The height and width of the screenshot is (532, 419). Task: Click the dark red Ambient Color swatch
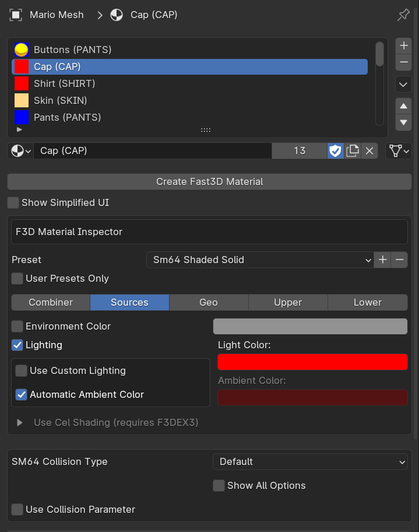pos(312,398)
